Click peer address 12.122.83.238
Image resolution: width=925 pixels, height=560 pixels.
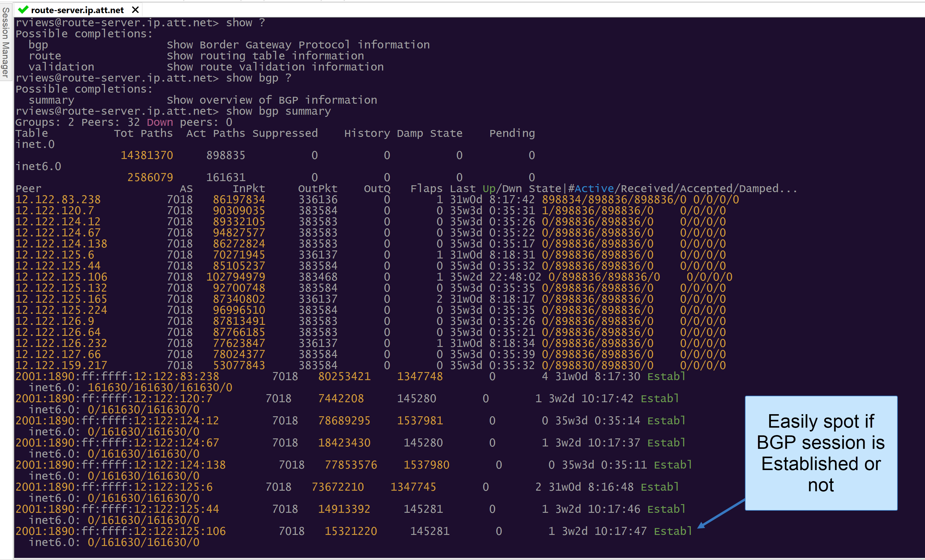coord(58,200)
